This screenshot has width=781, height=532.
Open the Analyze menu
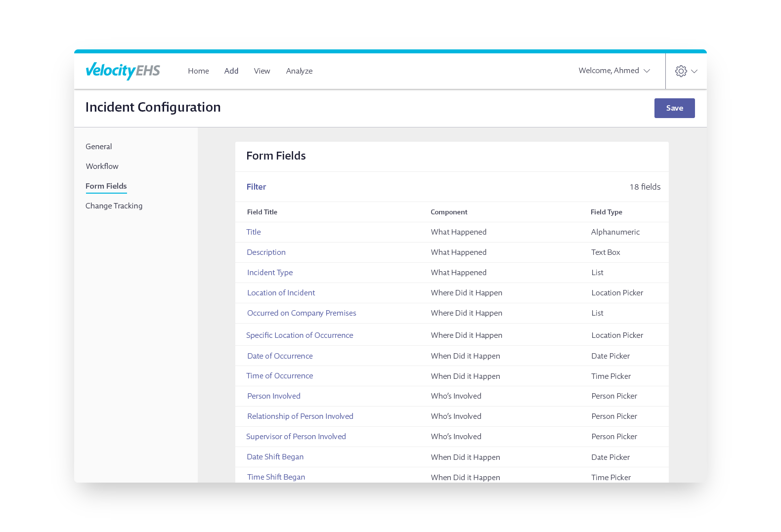(299, 71)
